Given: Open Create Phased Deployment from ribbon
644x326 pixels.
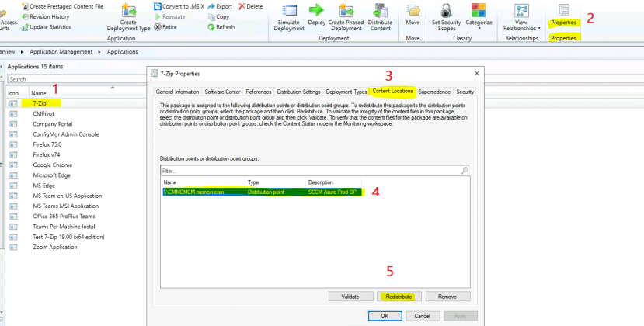Looking at the screenshot, I should pos(346,11).
